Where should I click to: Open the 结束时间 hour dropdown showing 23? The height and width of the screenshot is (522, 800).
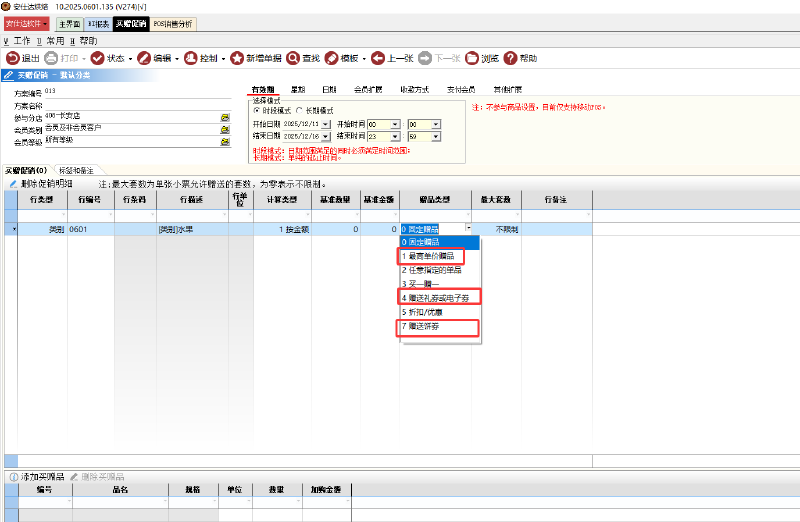[x=395, y=137]
